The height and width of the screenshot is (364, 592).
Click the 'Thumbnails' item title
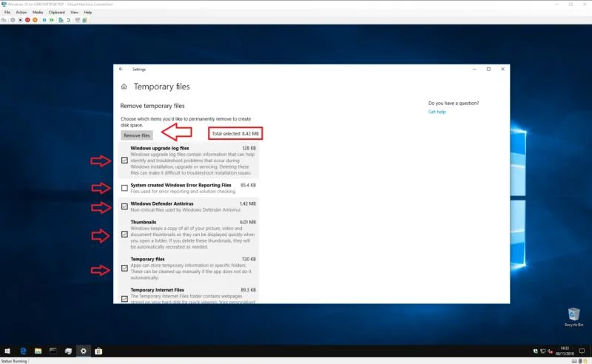click(143, 222)
